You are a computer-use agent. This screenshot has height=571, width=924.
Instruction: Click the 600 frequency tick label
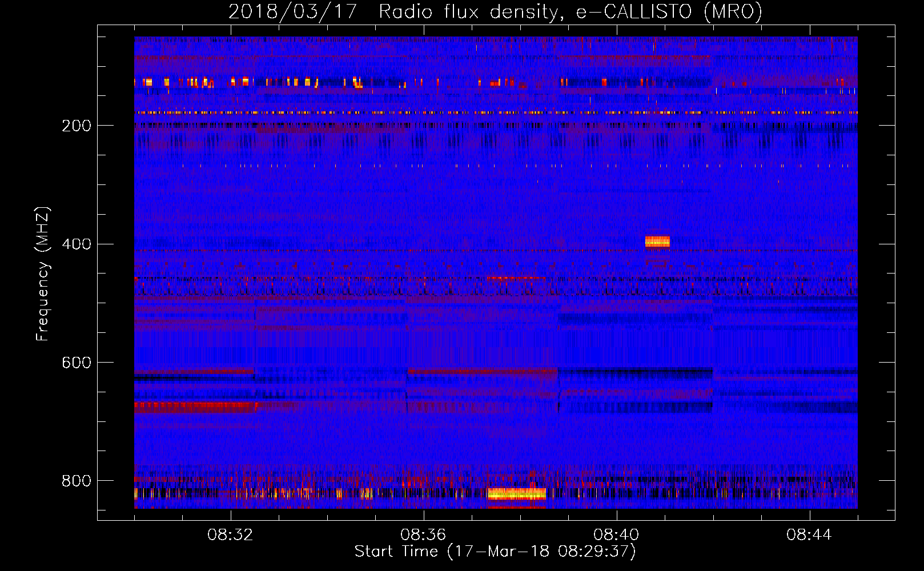pyautogui.click(x=77, y=363)
